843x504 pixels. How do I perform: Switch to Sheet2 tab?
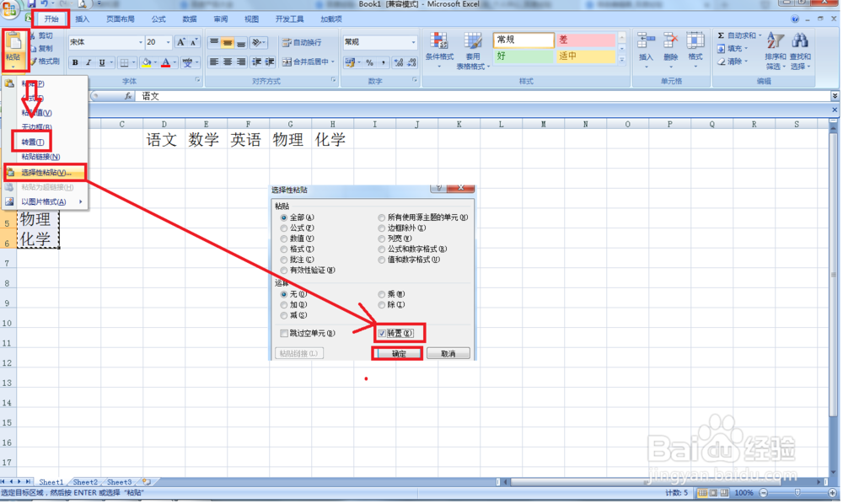[85, 482]
